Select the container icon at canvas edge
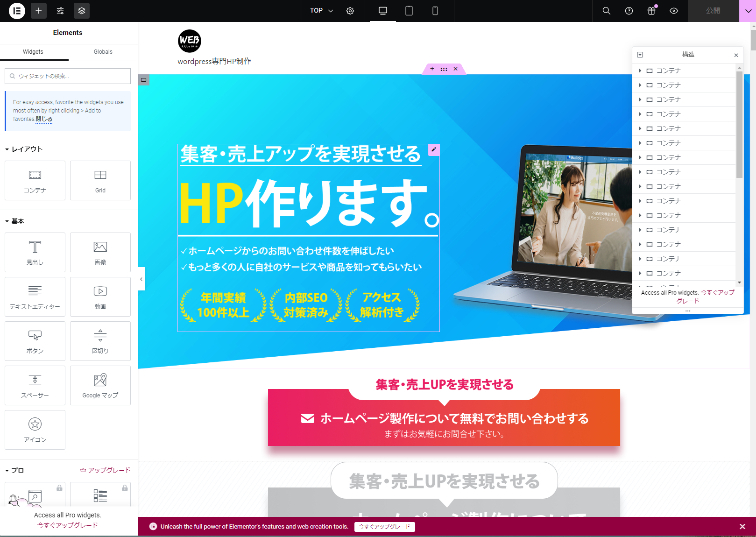Viewport: 756px width, 537px height. point(143,80)
